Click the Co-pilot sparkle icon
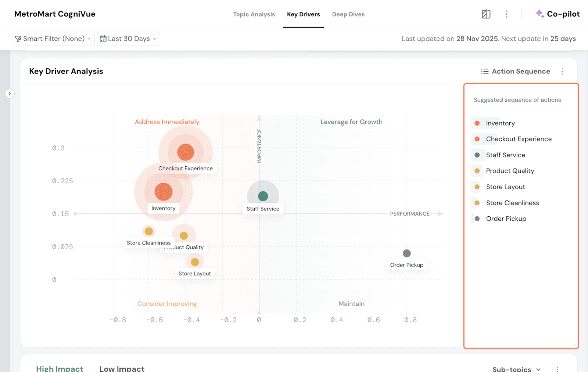 [x=539, y=14]
